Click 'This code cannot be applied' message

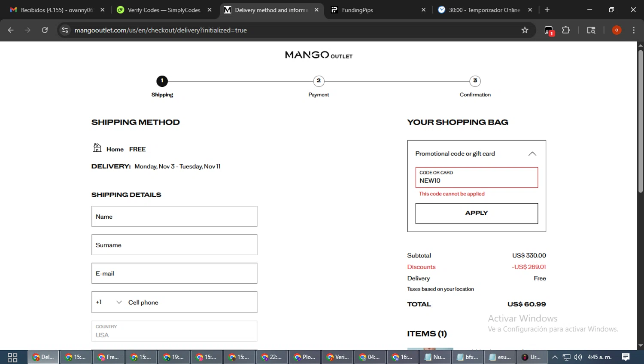(452, 194)
